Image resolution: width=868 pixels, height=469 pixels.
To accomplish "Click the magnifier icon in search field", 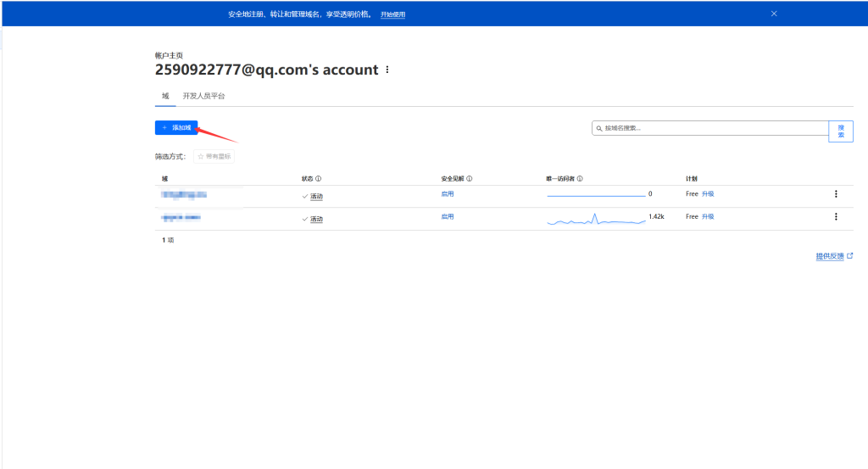I will [x=599, y=128].
